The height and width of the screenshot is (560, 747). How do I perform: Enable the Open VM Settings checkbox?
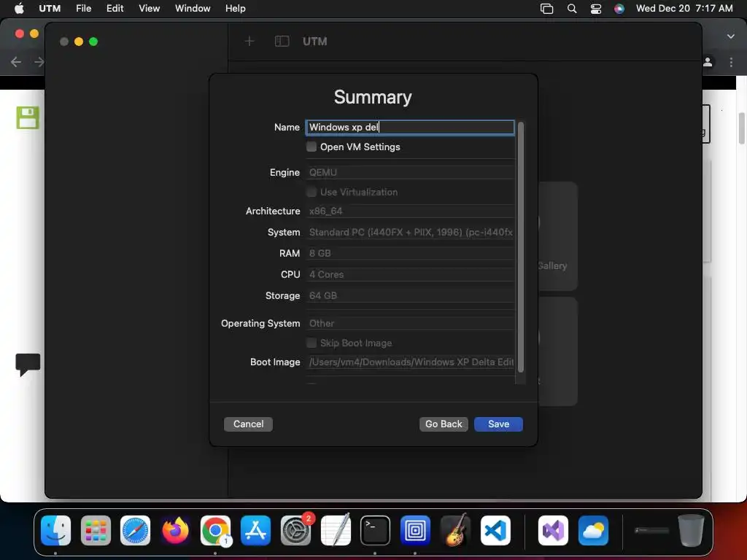click(311, 147)
